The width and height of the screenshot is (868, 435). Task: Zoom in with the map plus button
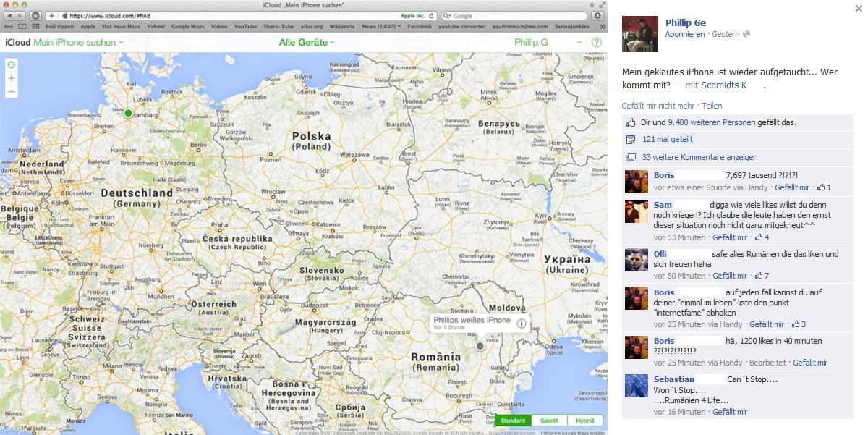(12, 78)
